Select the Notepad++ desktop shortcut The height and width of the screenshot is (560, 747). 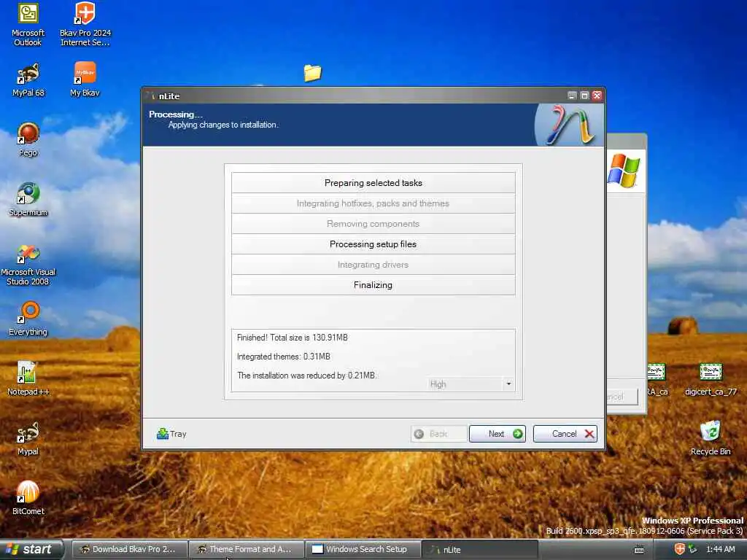coord(28,378)
